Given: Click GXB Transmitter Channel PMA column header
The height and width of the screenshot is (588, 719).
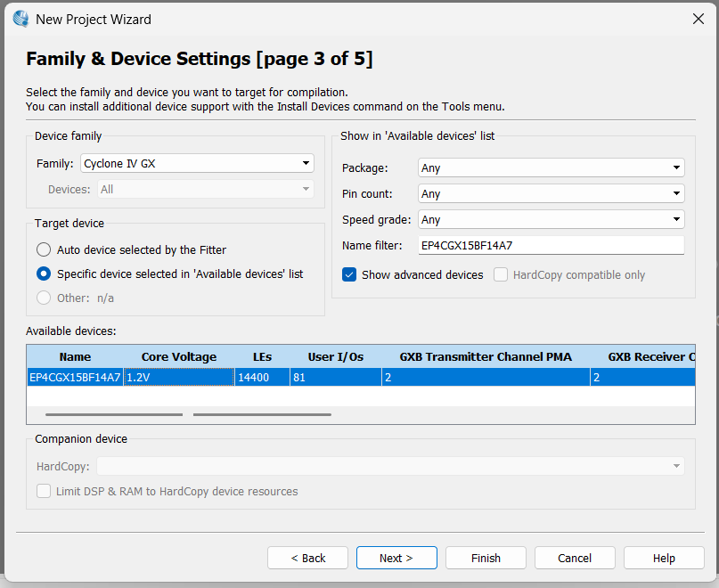Looking at the screenshot, I should pyautogui.click(x=486, y=357).
